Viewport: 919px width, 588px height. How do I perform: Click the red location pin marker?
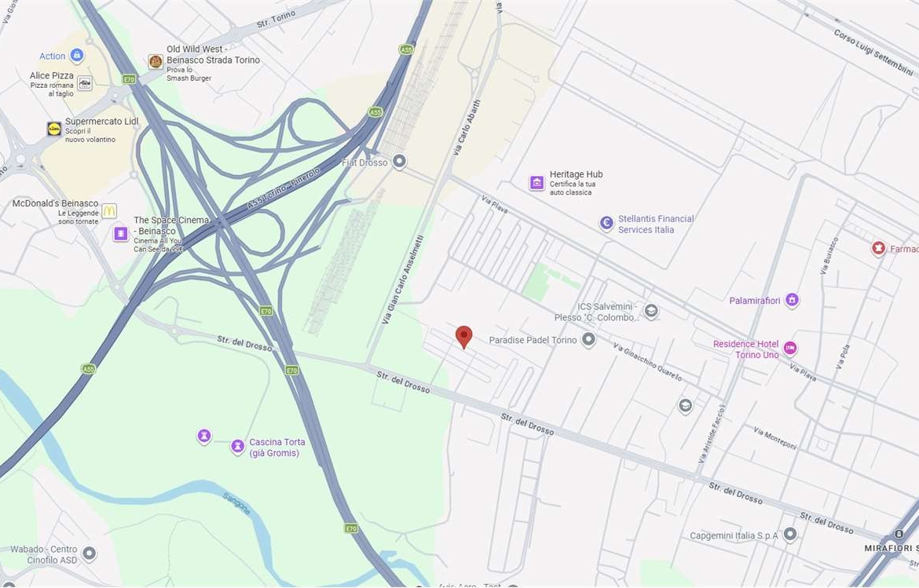tap(463, 338)
